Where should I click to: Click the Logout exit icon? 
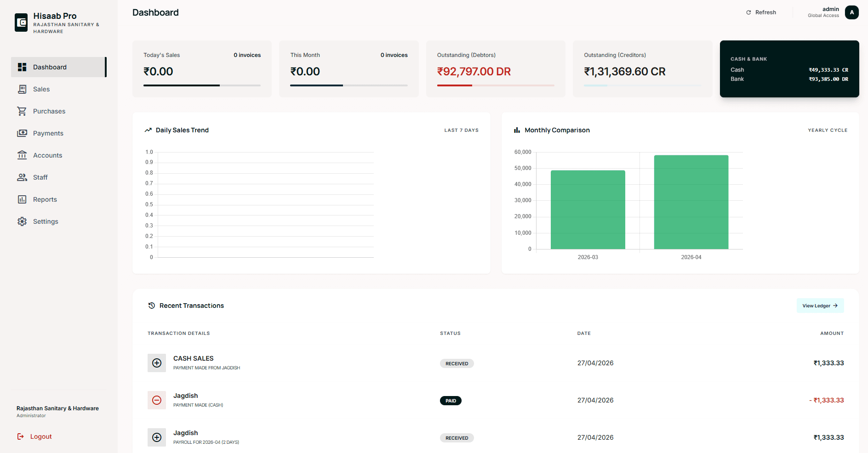[20, 436]
